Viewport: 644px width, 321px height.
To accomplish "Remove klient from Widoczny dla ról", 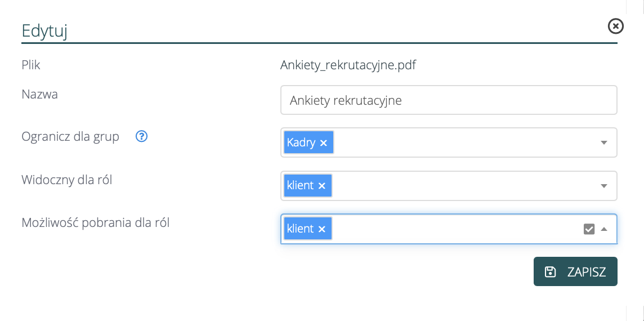I will (322, 186).
